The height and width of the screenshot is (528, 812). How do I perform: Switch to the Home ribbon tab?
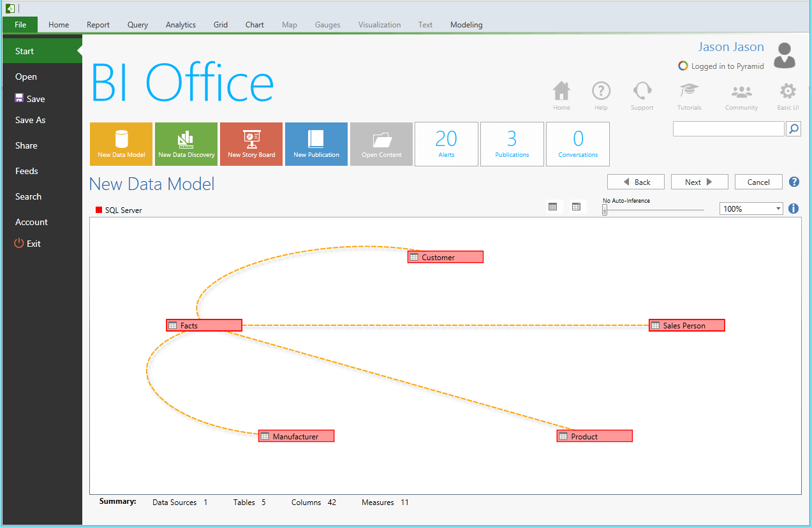coord(59,25)
